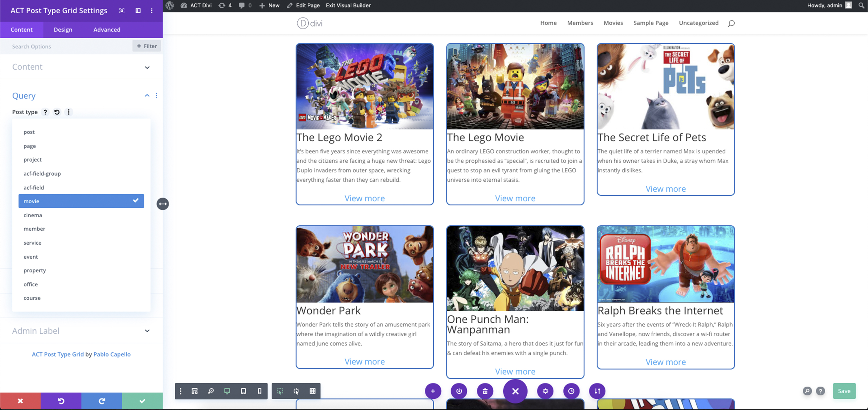Click the site header search icon
The image size is (868, 410).
point(731,23)
